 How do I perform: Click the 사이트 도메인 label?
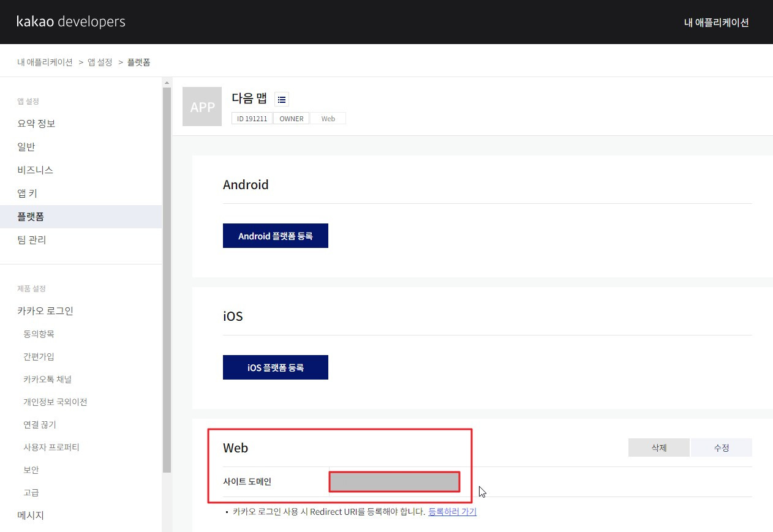point(247,482)
